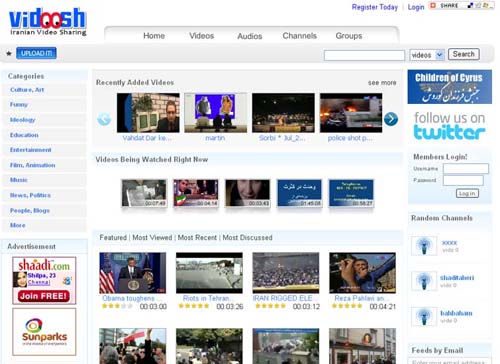Focus the Username field
This screenshot has height=364, width=500.
click(466, 169)
